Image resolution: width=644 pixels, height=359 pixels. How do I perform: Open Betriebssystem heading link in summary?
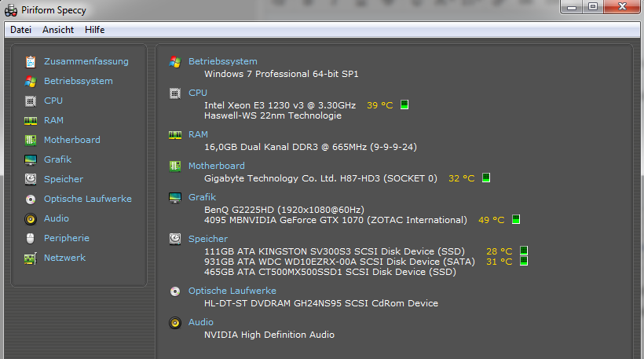click(x=223, y=61)
